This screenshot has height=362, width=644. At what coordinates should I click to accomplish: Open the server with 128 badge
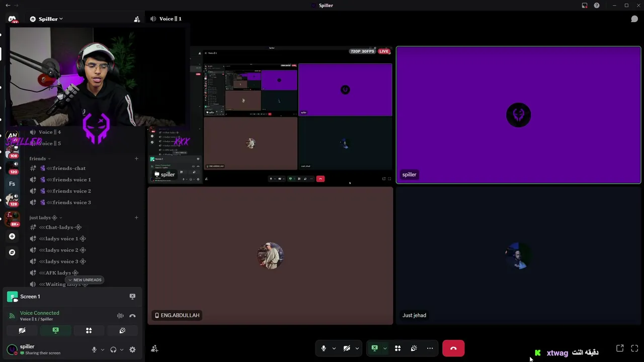click(12, 200)
